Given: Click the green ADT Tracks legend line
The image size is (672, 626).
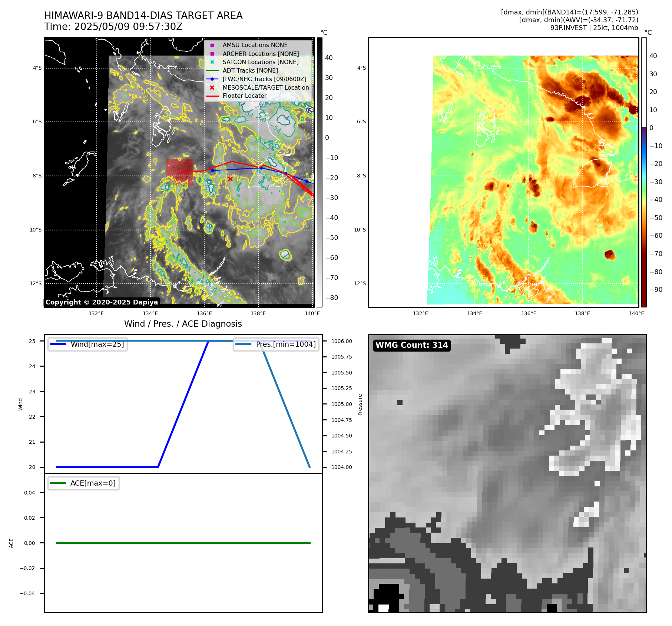Looking at the screenshot, I should click(x=212, y=70).
